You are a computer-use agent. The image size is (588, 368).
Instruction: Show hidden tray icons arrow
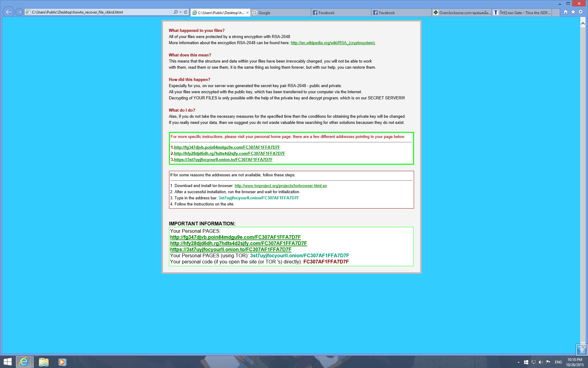tap(518, 362)
